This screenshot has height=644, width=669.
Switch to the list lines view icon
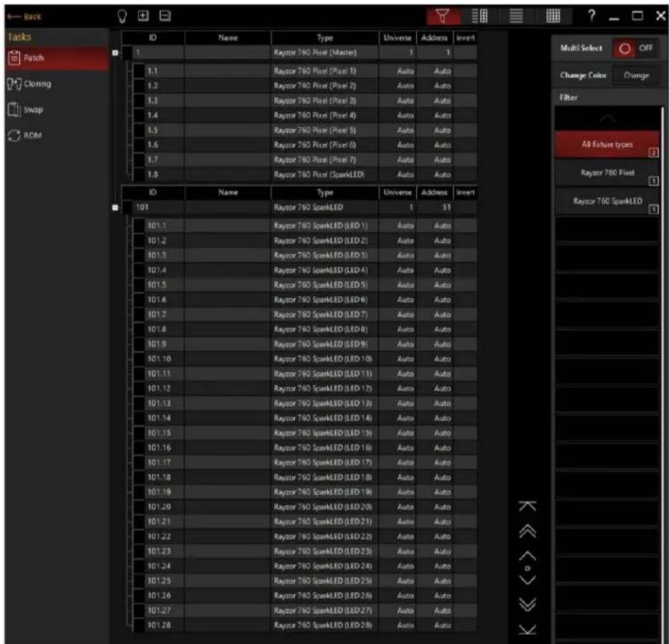click(516, 16)
